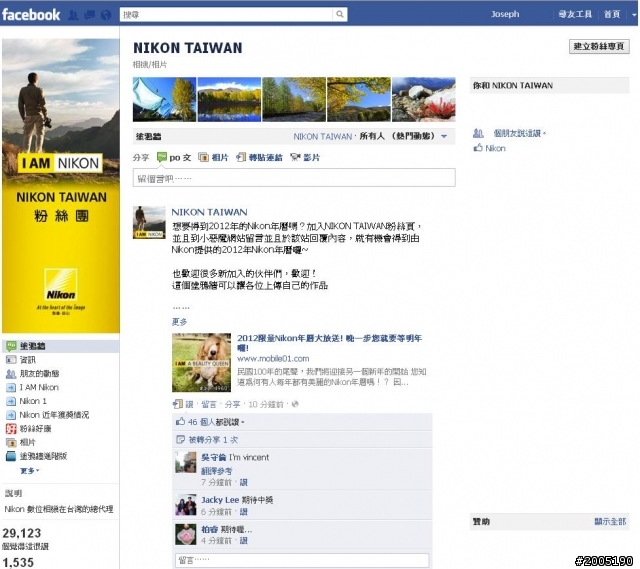Click the share icon beside 被轉分享 1 次

pos(180,440)
